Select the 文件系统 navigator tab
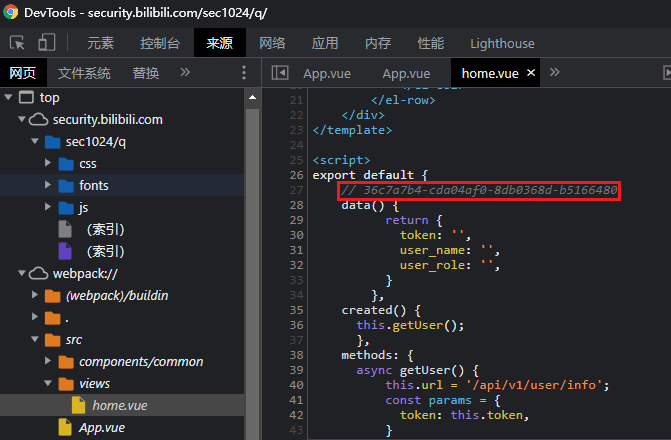The width and height of the screenshot is (671, 440). (84, 73)
